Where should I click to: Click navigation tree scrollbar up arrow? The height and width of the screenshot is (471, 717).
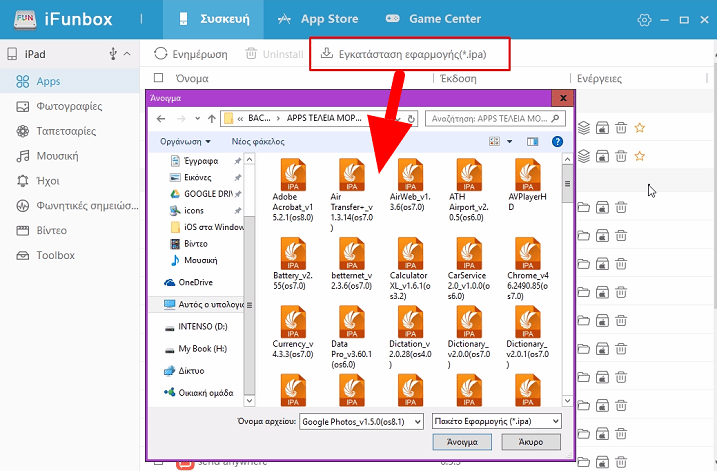tap(249, 159)
